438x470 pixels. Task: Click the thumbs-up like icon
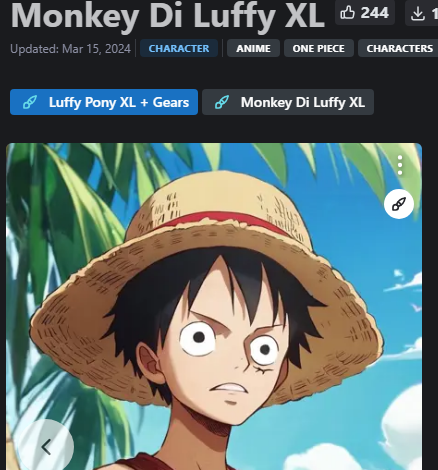347,13
